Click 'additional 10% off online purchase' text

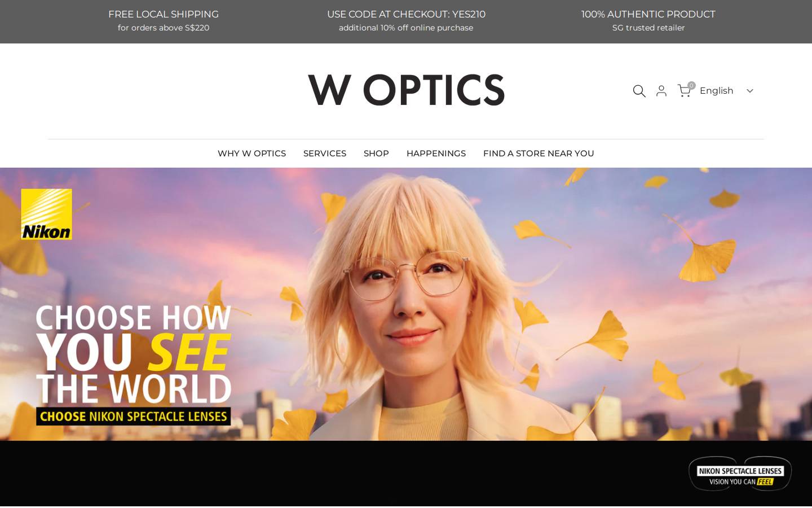[406, 28]
